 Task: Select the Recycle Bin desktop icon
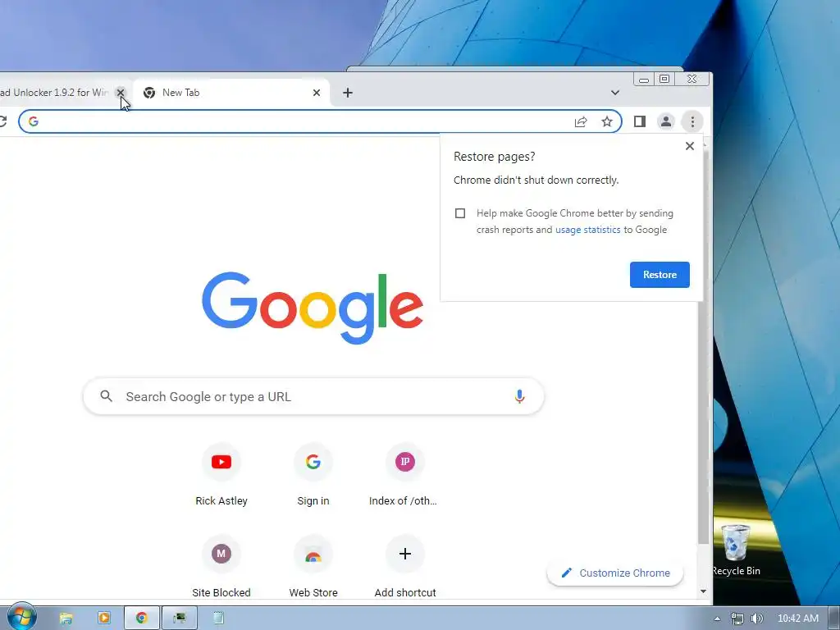[736, 550]
